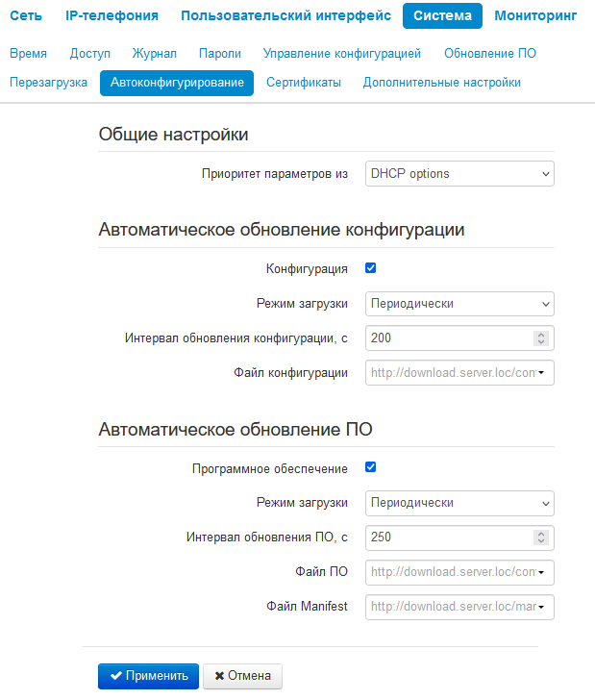Go to Сертификаты subtab

coord(304,83)
